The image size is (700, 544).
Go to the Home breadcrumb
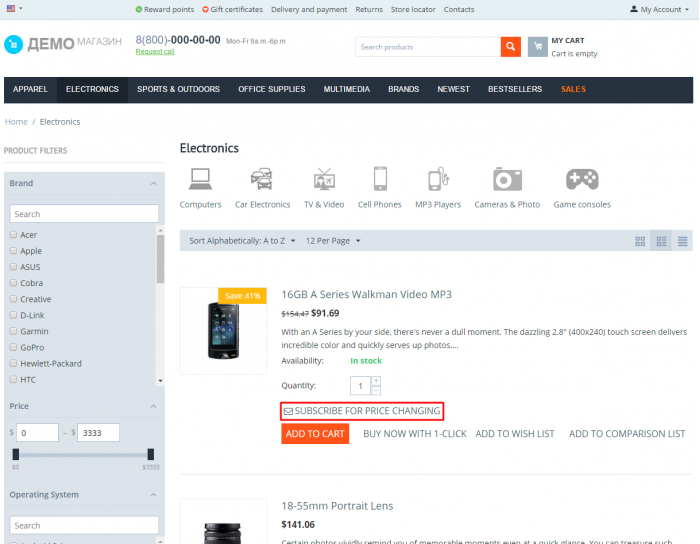pos(16,122)
